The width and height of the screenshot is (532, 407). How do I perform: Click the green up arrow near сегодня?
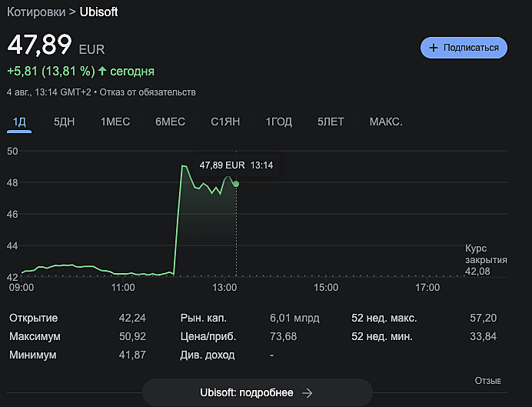tap(102, 72)
